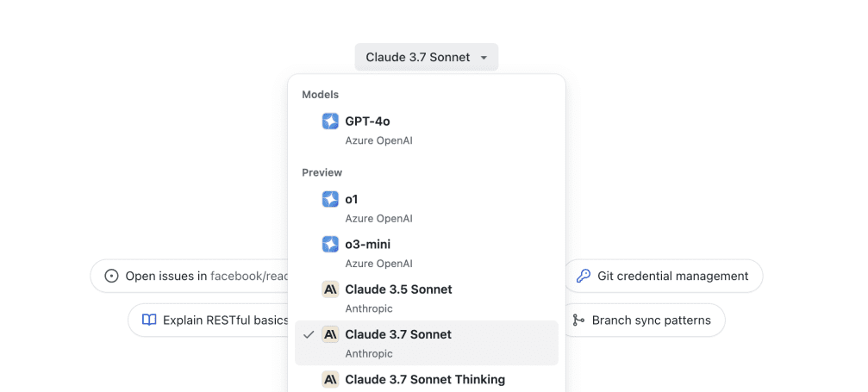Click the key icon on Git credential management

[583, 276]
